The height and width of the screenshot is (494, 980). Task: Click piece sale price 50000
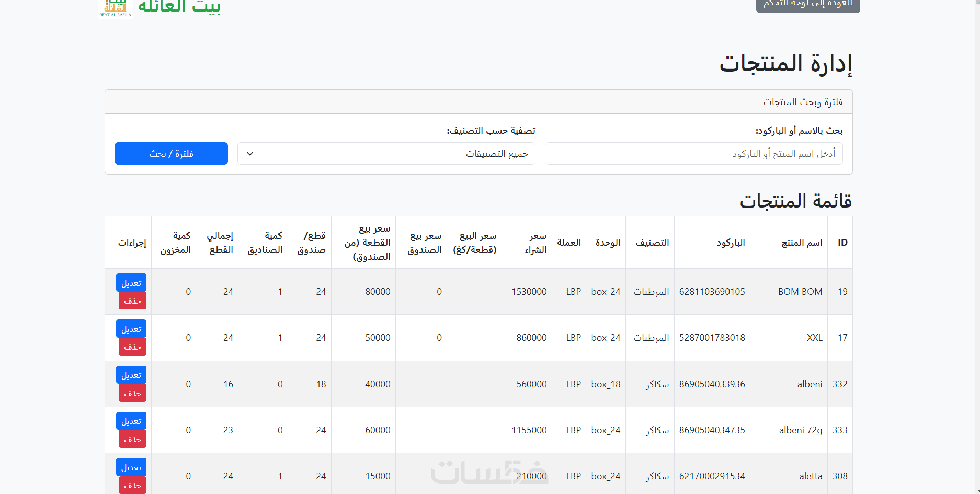click(378, 338)
